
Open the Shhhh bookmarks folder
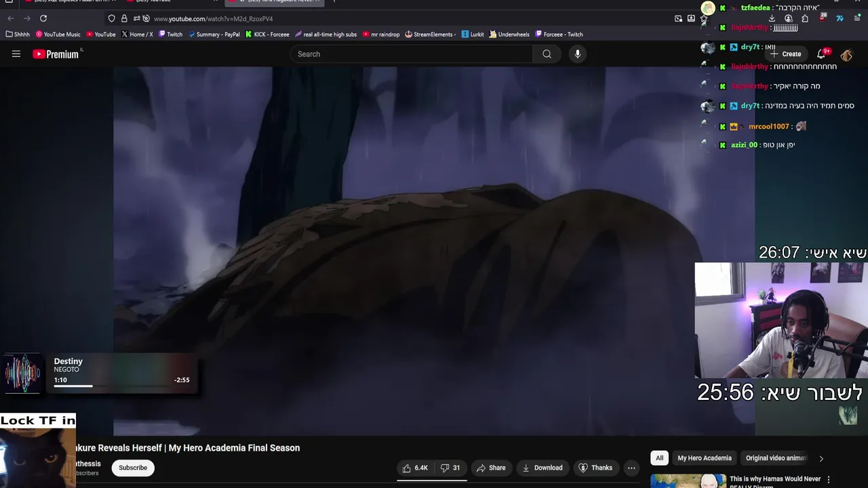click(18, 35)
